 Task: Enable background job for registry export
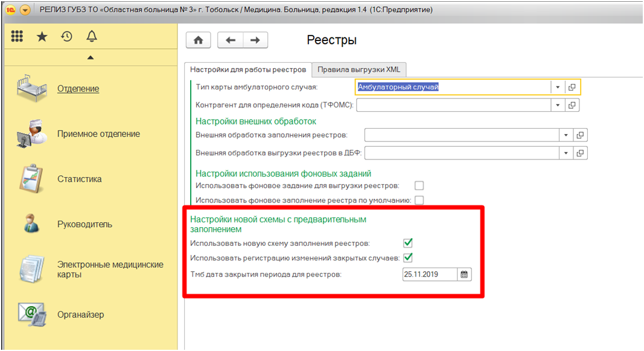click(419, 185)
